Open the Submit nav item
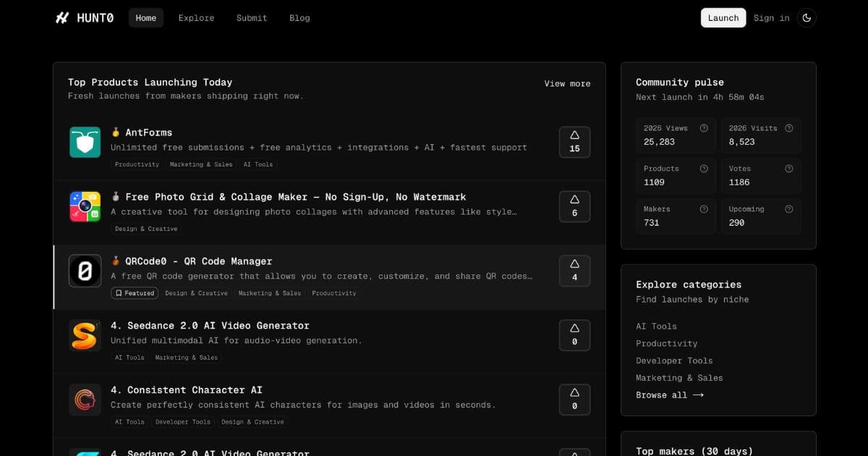868x456 pixels. [x=252, y=18]
